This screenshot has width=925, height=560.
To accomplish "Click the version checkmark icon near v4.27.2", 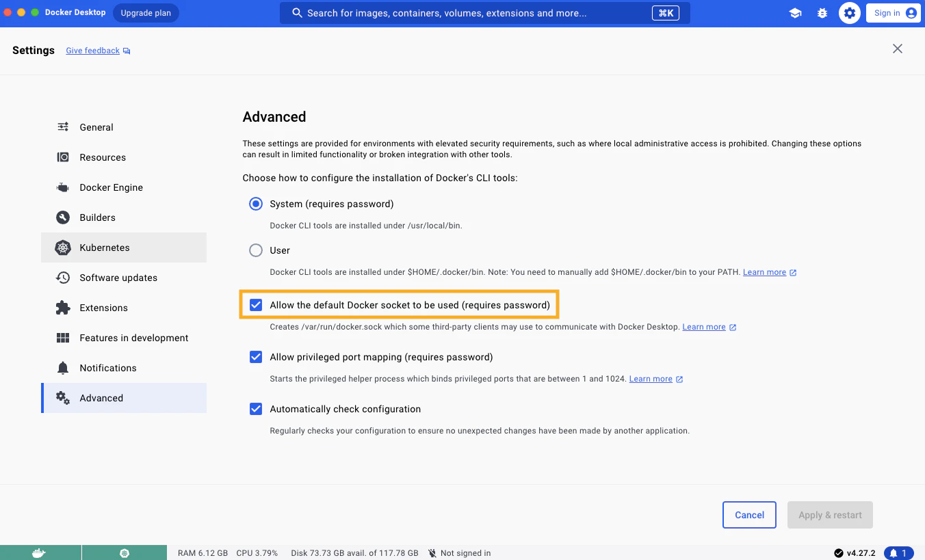I will point(838,553).
